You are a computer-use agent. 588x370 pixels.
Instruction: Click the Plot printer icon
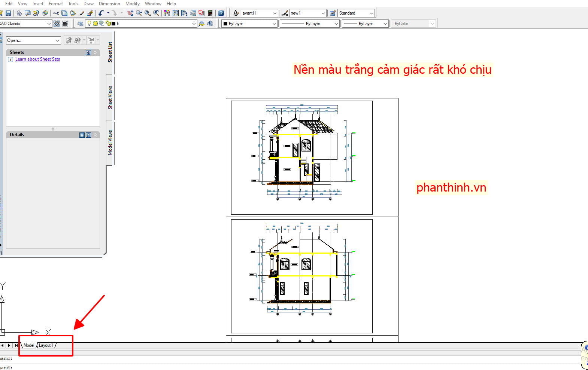click(x=19, y=13)
